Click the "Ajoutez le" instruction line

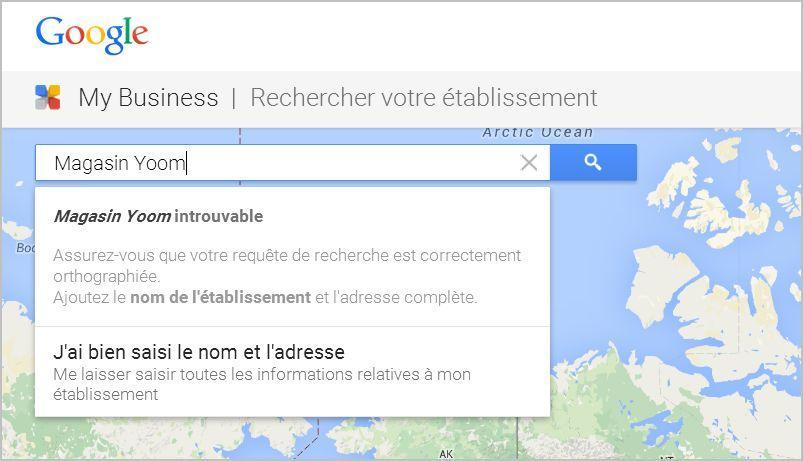[x=90, y=297]
